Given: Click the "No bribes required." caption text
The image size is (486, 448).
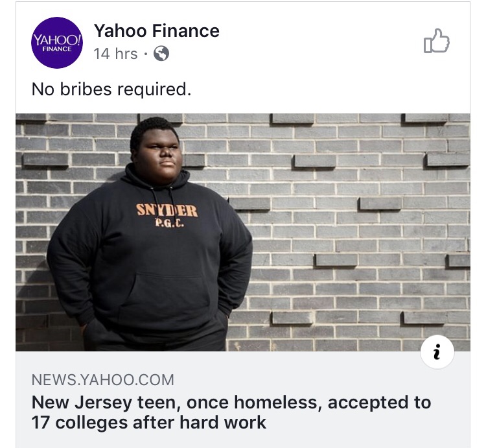Looking at the screenshot, I should tap(111, 89).
